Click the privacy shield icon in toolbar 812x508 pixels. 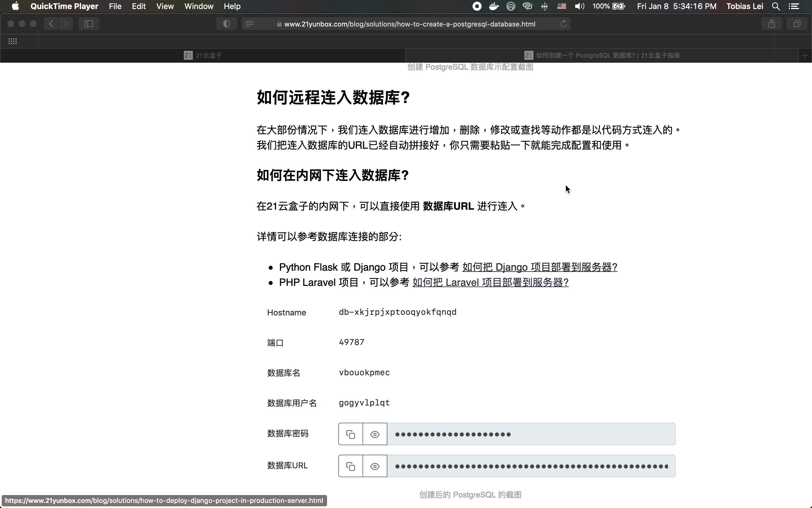[x=226, y=24]
